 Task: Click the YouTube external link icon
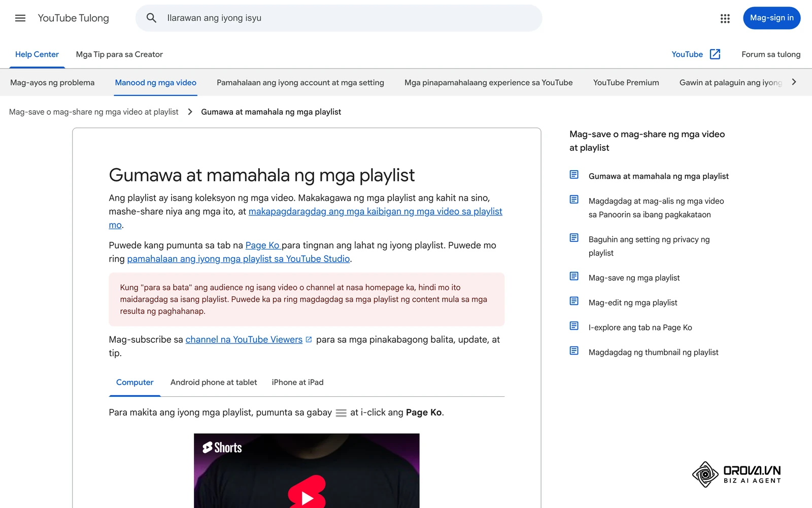click(x=715, y=54)
